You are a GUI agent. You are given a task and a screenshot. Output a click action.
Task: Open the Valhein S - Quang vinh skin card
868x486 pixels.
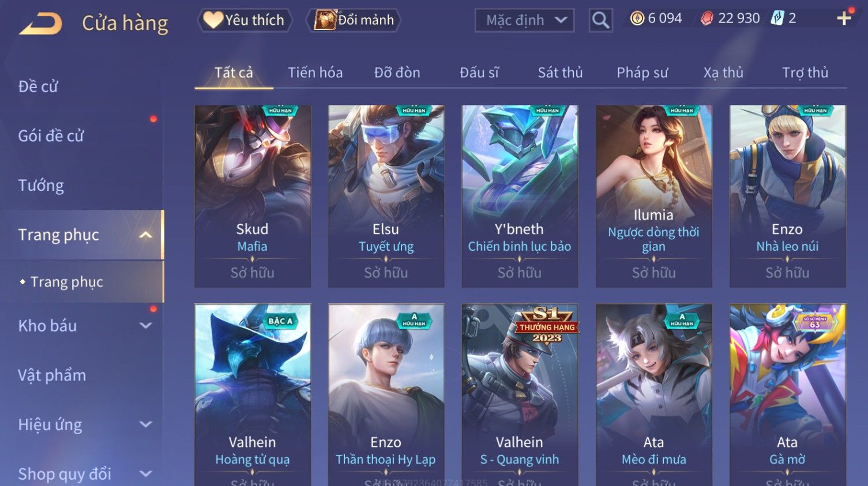coord(520,395)
